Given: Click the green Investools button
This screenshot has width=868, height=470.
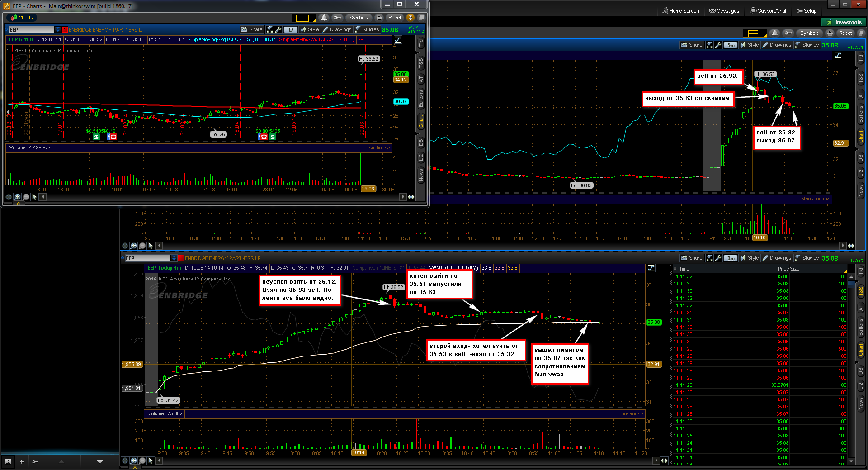Looking at the screenshot, I should pos(844,22).
